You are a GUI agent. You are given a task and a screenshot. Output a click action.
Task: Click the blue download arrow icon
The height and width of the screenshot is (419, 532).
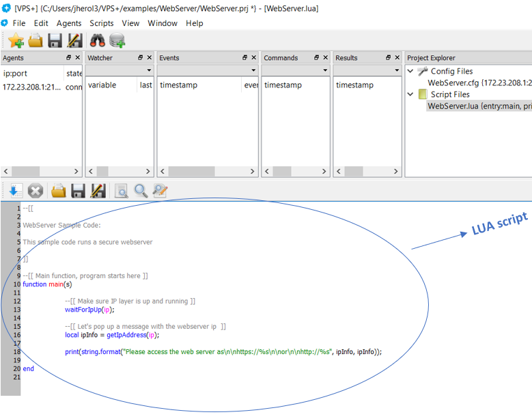[x=15, y=191]
